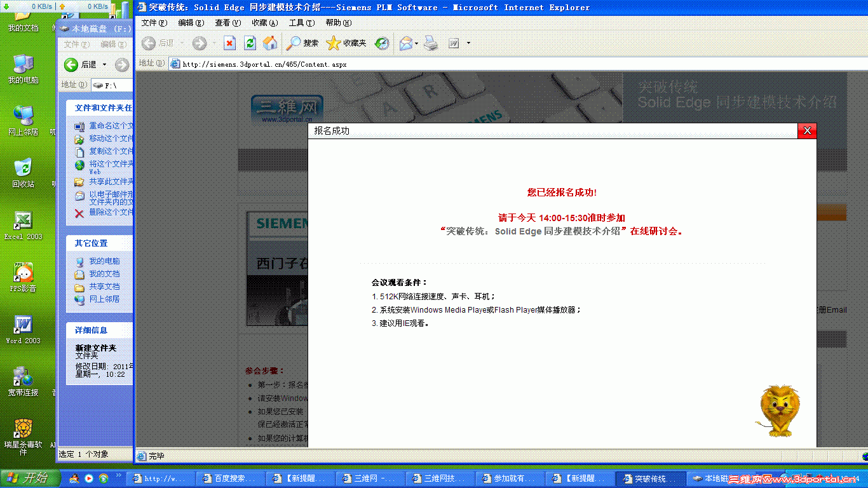
Task: Collapse the 其它位置 panel header
Action: (x=100, y=243)
